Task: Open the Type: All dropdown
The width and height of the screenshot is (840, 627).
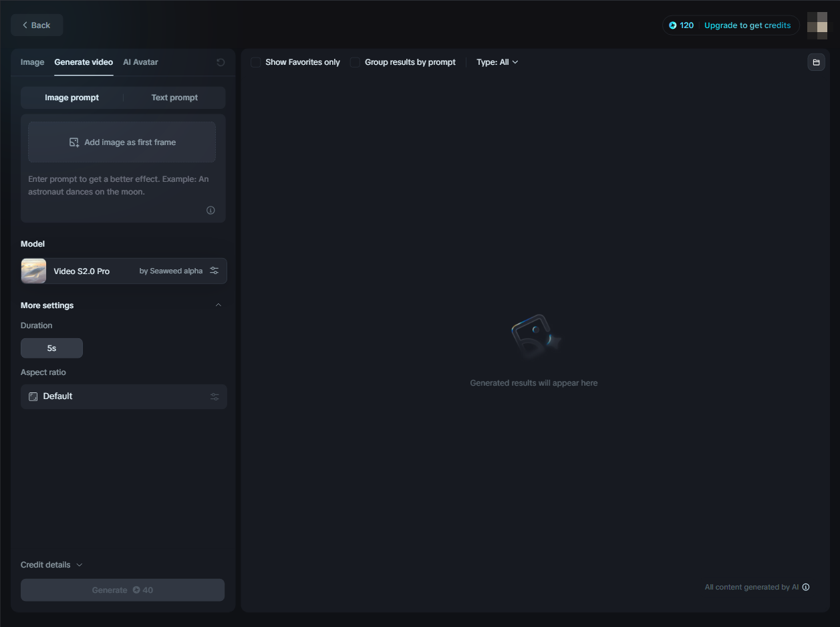Action: pyautogui.click(x=497, y=62)
